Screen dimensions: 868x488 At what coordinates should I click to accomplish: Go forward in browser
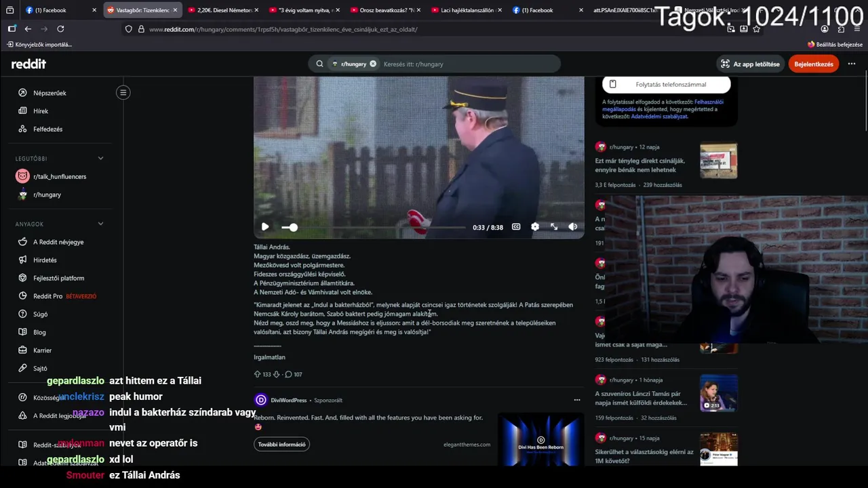tap(44, 29)
